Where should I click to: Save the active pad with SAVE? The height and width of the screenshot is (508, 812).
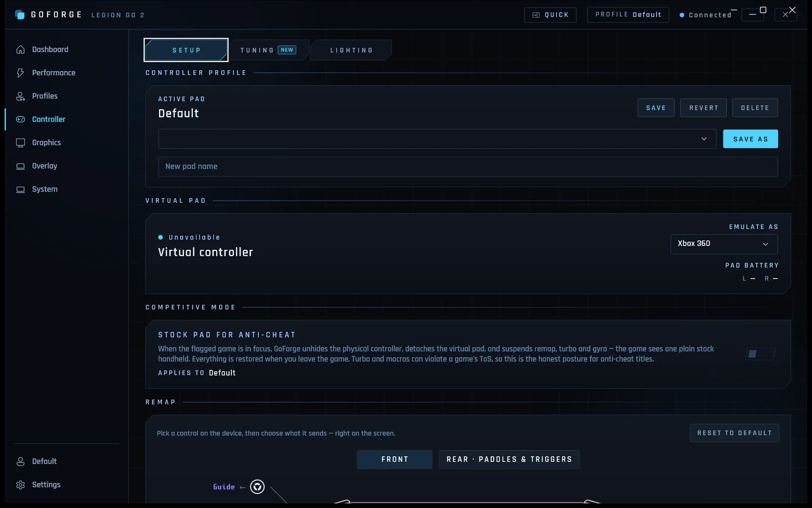[656, 108]
